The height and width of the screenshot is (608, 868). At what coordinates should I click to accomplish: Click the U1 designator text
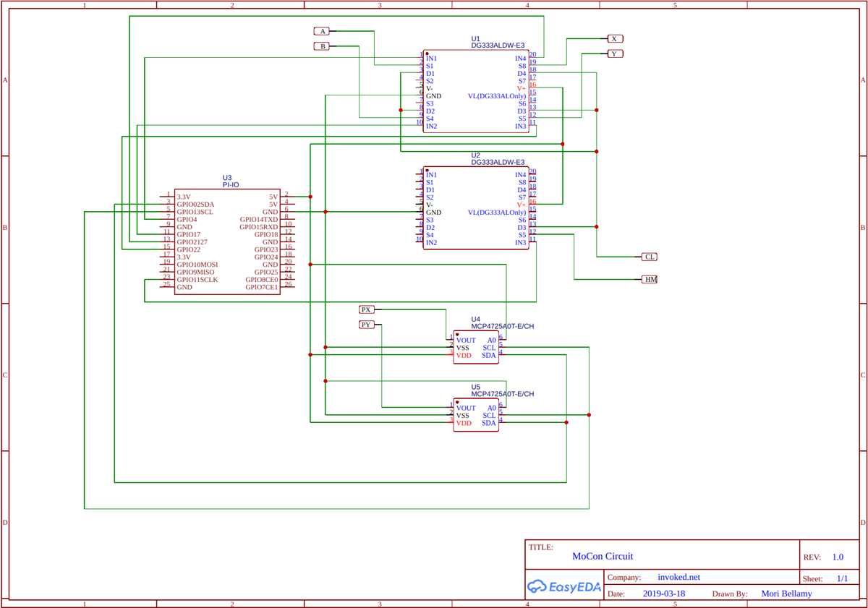(x=475, y=38)
